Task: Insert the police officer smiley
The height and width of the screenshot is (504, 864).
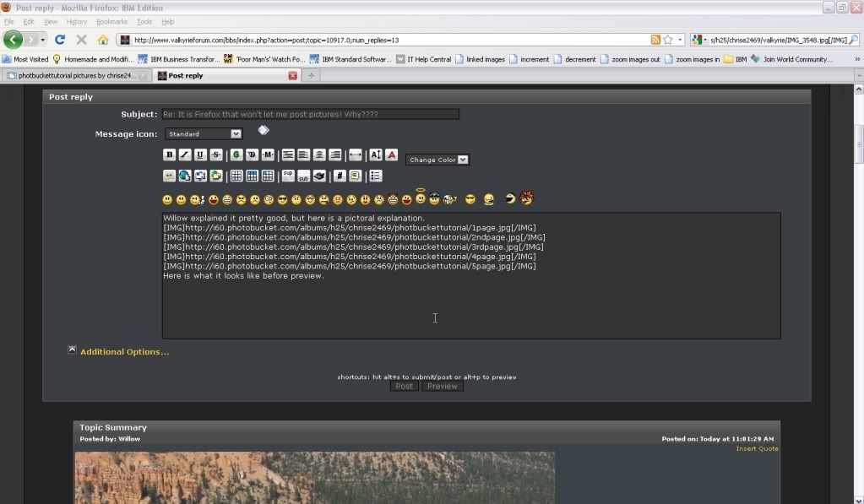Action: pos(434,199)
